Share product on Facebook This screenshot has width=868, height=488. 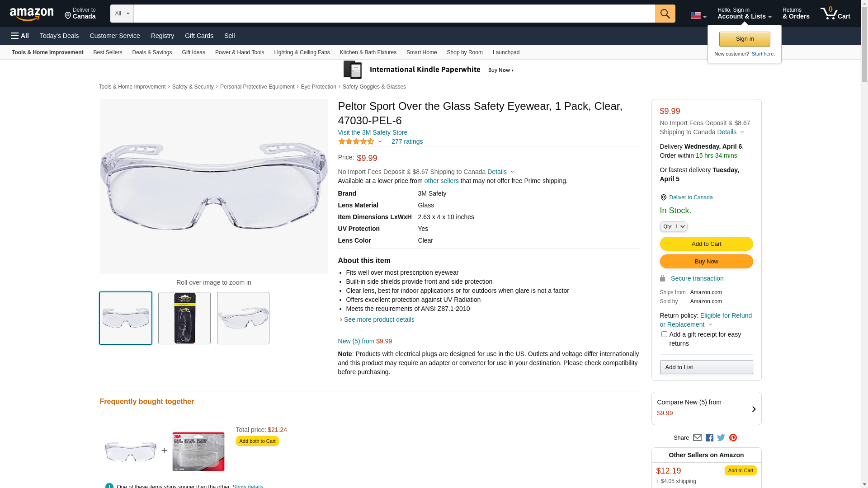[709, 438]
